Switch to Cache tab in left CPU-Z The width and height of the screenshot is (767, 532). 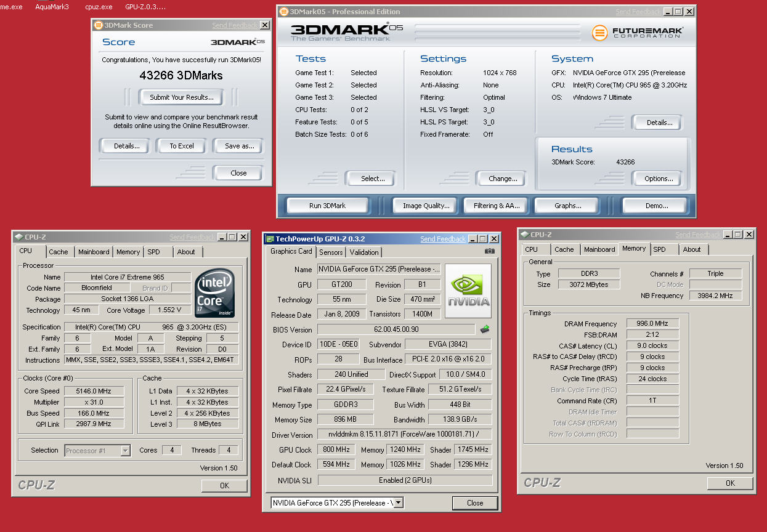pyautogui.click(x=59, y=252)
